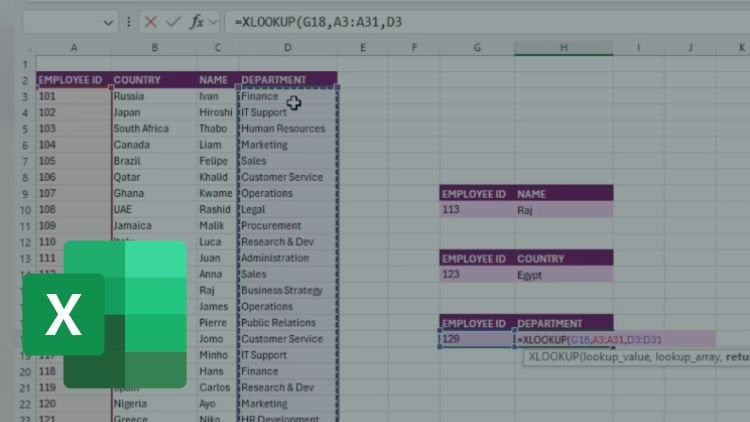
Task: Click the Finance cell in row 3
Action: (x=287, y=97)
